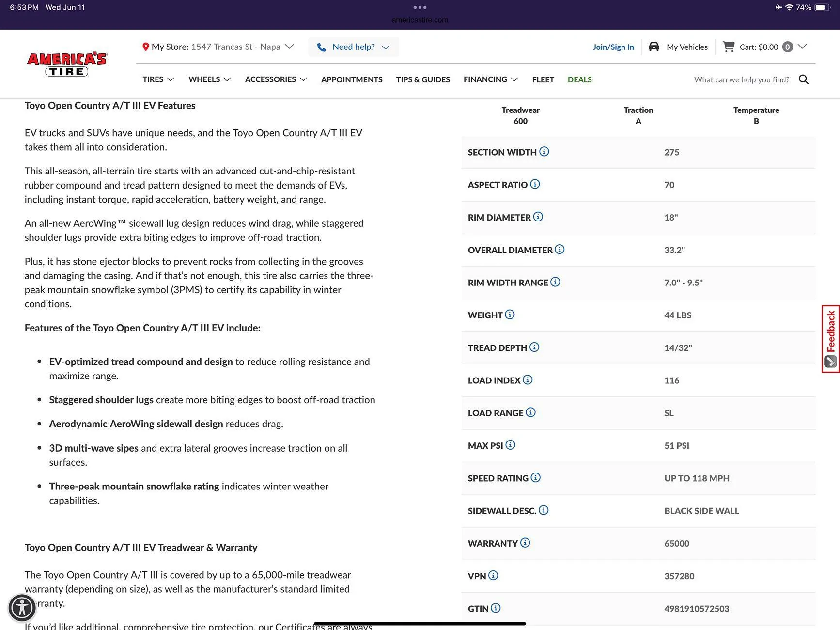The height and width of the screenshot is (630, 840).
Task: Click the info icon beside Max PSI
Action: tap(510, 445)
